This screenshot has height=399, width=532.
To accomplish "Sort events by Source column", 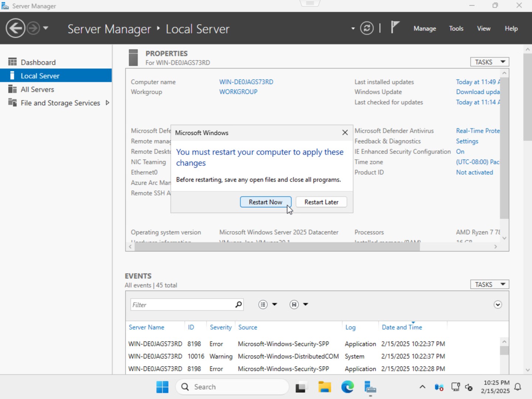I will (x=248, y=327).
